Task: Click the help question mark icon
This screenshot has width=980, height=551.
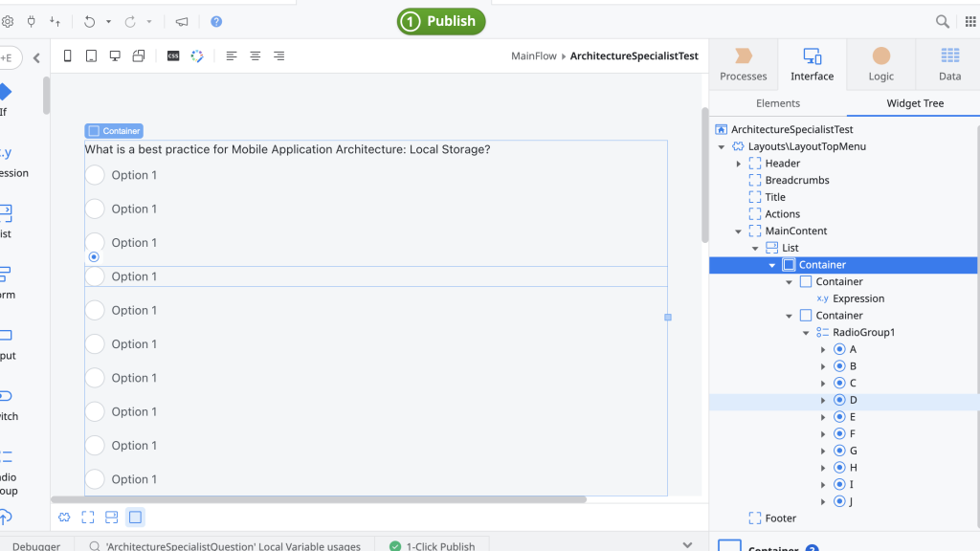Action: [216, 21]
